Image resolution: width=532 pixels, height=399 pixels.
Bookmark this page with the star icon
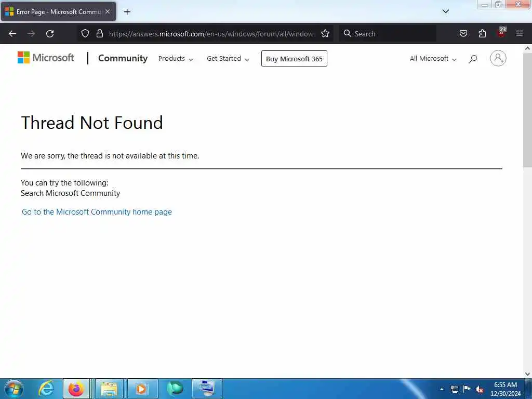click(325, 33)
